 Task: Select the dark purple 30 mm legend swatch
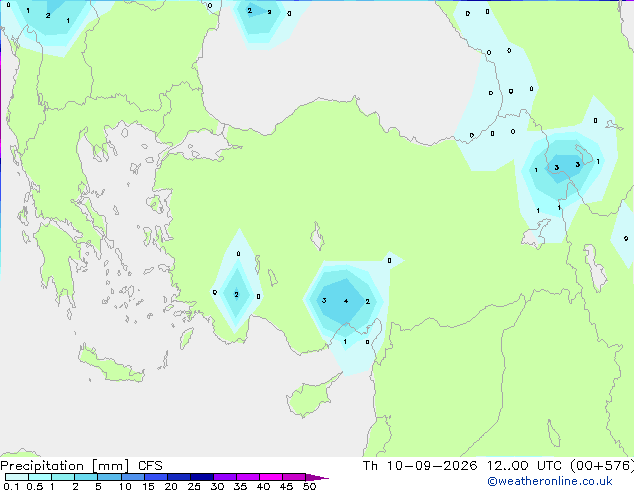coord(225,477)
